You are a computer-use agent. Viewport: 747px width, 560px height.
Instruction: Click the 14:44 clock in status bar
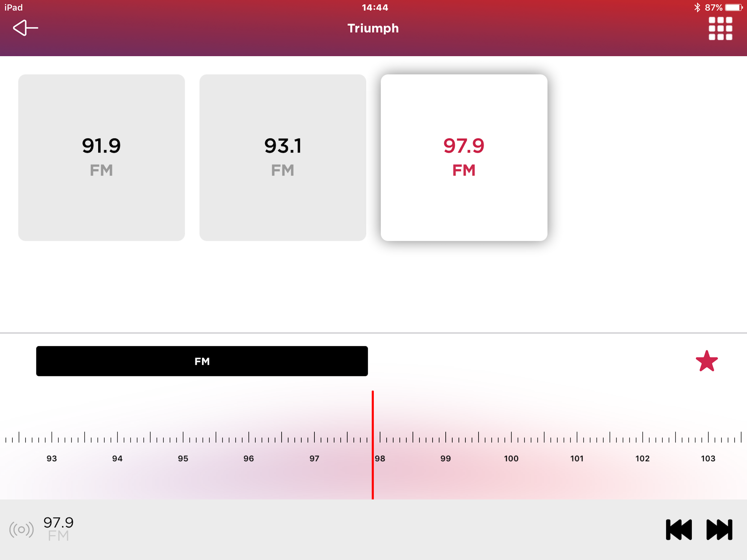click(x=375, y=7)
